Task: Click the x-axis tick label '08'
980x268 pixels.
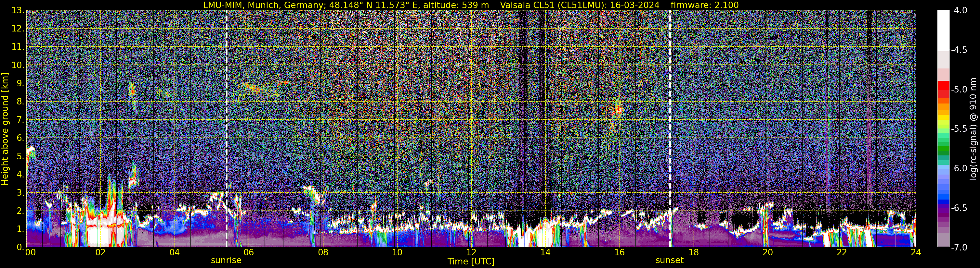Action: coord(323,252)
